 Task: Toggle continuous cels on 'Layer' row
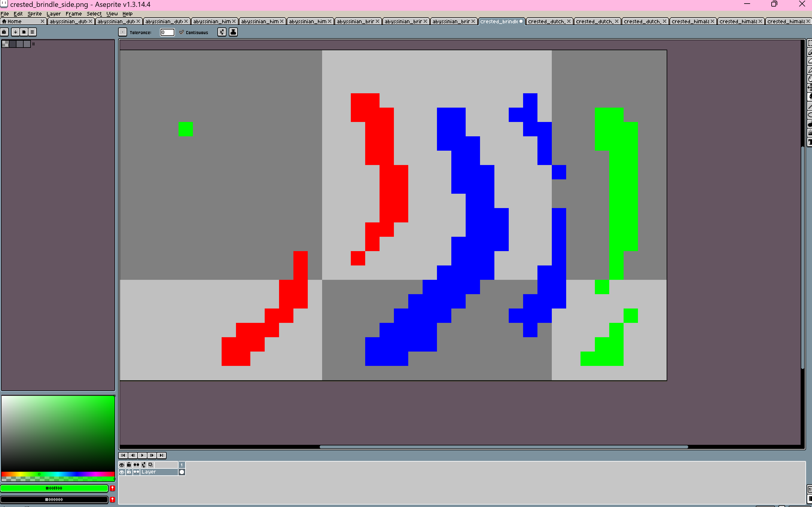[136, 472]
